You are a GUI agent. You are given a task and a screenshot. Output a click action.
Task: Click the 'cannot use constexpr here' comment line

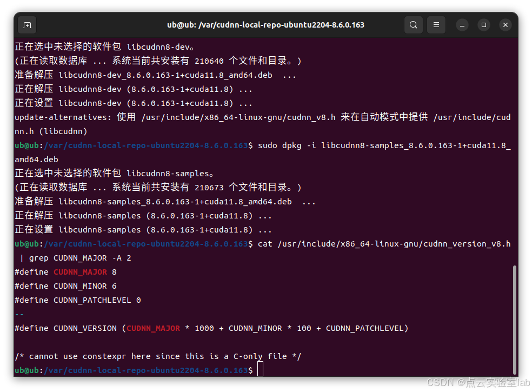tap(158, 356)
